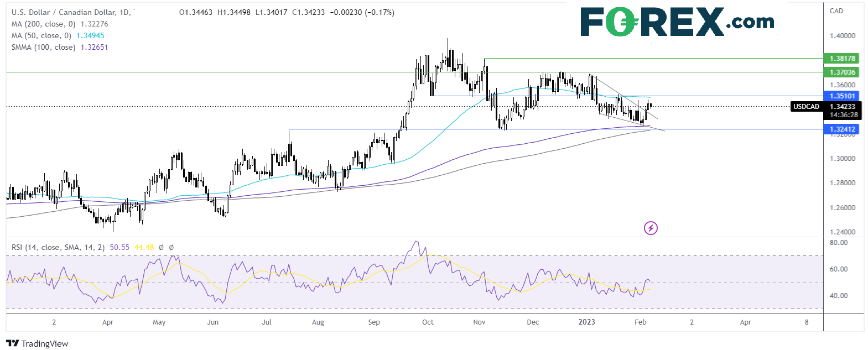Image resolution: width=868 pixels, height=350 pixels.
Task: Click the close price C1.34233 in header
Action: click(308, 12)
